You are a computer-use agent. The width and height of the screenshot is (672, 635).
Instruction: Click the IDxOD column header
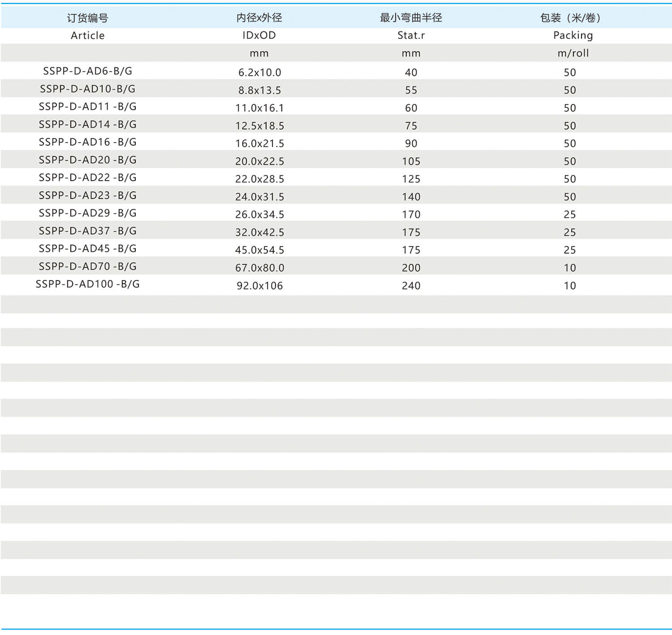coord(259,35)
